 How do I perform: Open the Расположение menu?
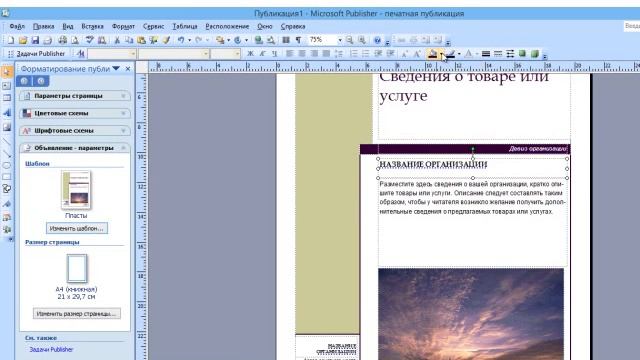(x=227, y=27)
